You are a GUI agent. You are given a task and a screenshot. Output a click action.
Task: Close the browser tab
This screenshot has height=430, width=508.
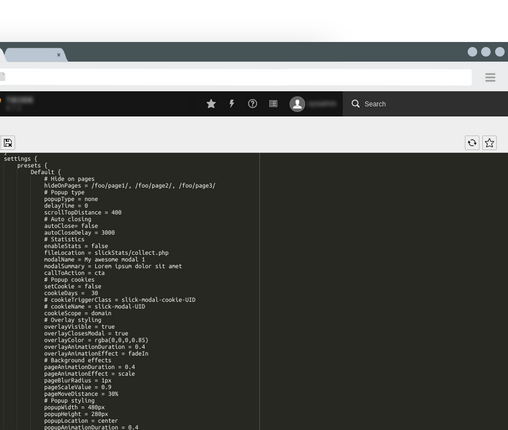59,55
